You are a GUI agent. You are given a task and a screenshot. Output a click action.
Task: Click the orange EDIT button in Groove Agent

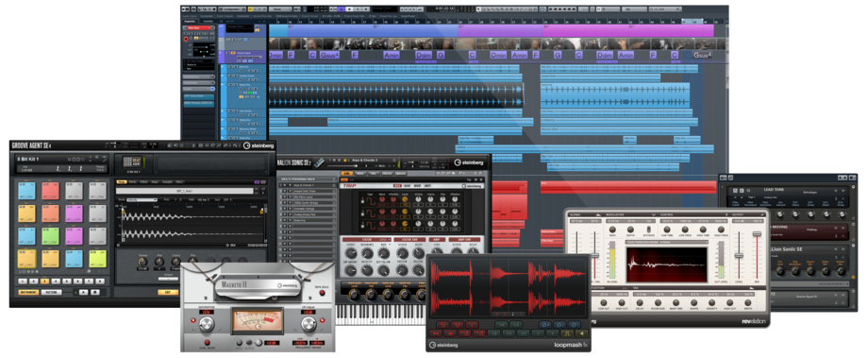point(168,292)
